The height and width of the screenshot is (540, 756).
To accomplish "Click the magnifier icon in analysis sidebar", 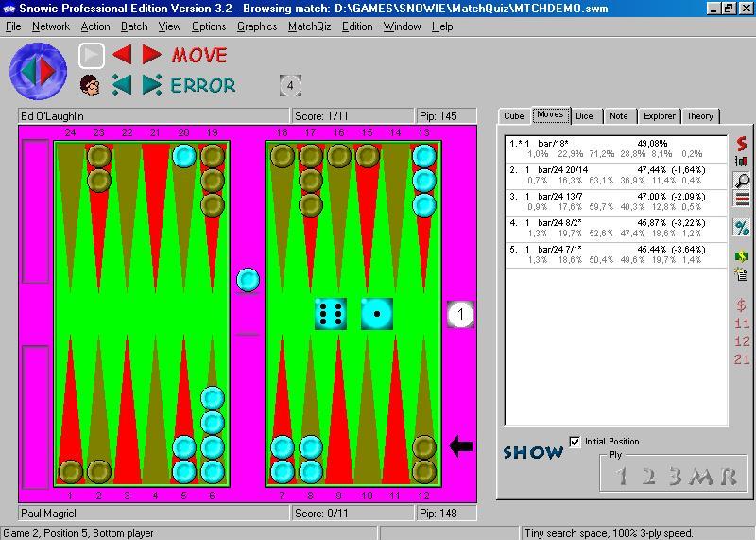I will point(742,181).
